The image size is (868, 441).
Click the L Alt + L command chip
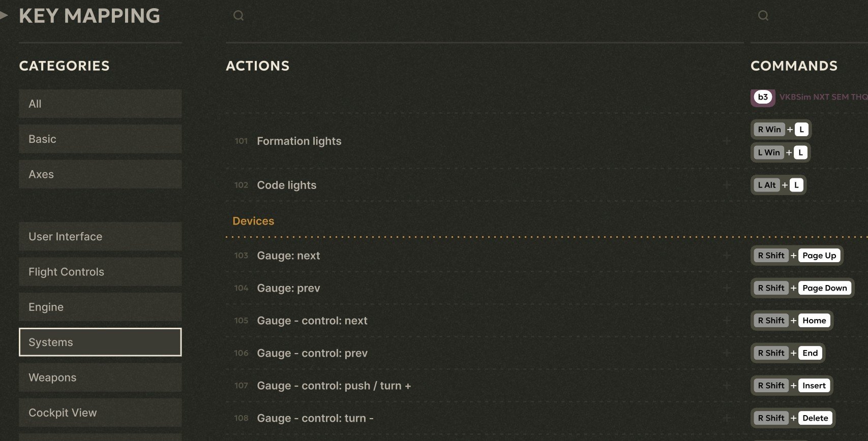[x=779, y=185]
